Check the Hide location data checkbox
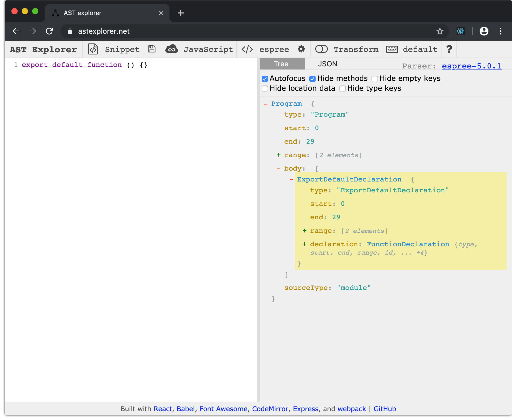512x420 pixels. [265, 88]
